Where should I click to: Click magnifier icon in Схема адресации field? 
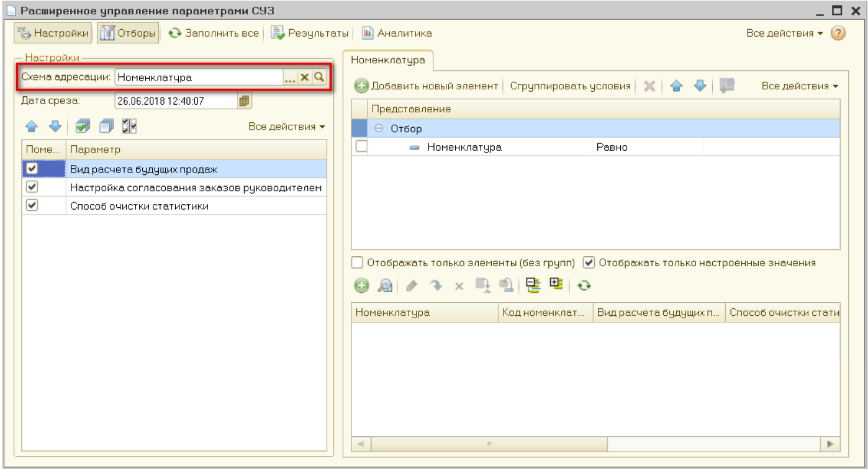319,77
